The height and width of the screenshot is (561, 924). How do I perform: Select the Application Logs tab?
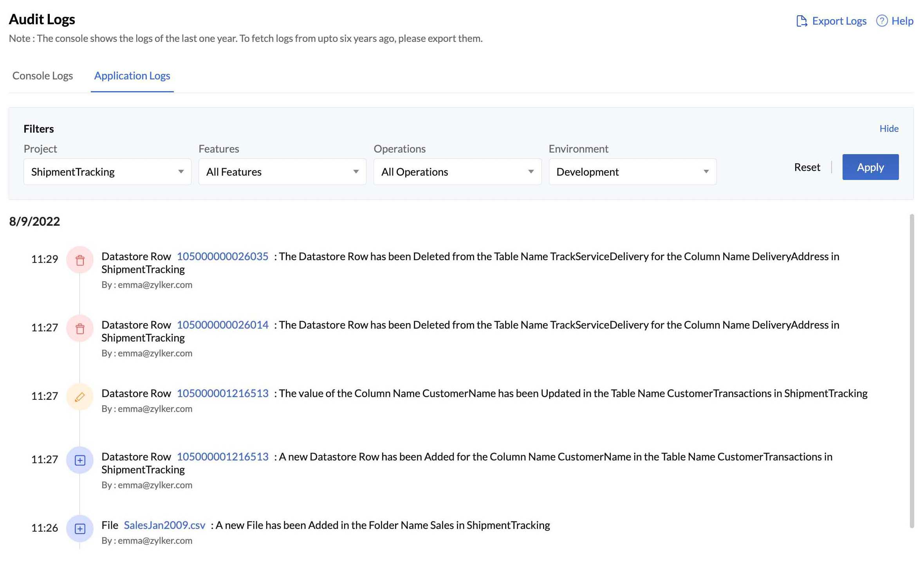(x=132, y=76)
